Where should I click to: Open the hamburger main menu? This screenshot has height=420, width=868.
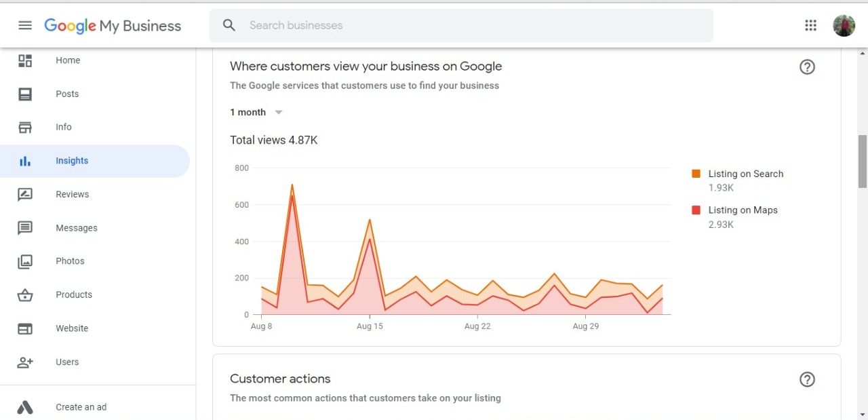(25, 25)
